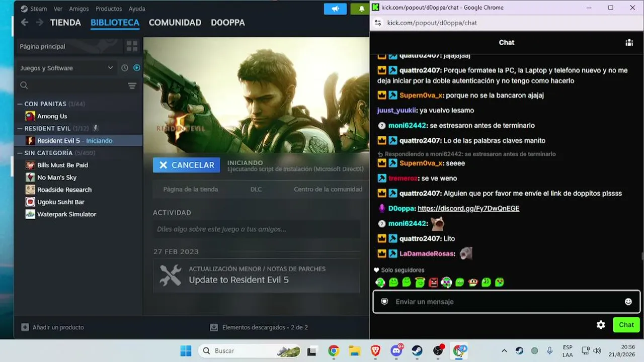The width and height of the screenshot is (644, 362).
Task: Open the discord.gg invite link in chat
Action: coord(468,208)
